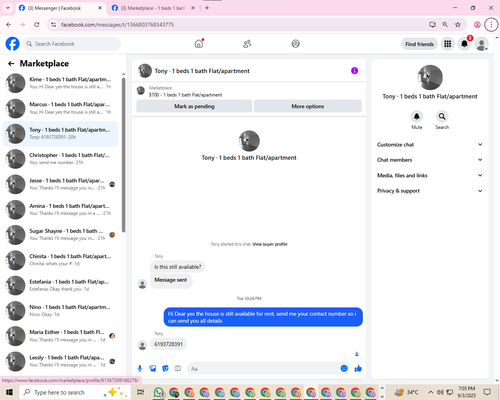Open Nino's conversation
This screenshot has height=400, width=500.
[60, 311]
